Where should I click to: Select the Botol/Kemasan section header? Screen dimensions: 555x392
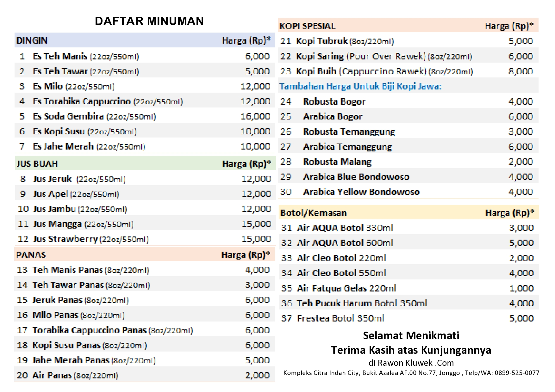(313, 213)
